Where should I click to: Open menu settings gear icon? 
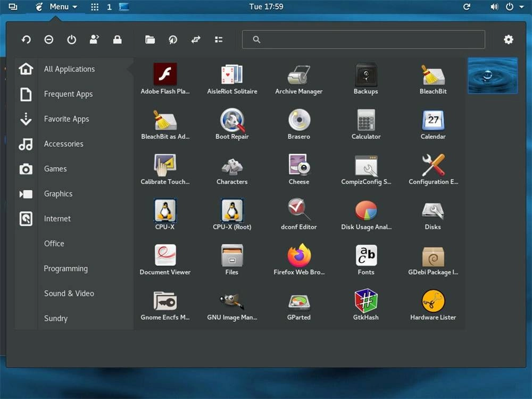click(508, 40)
